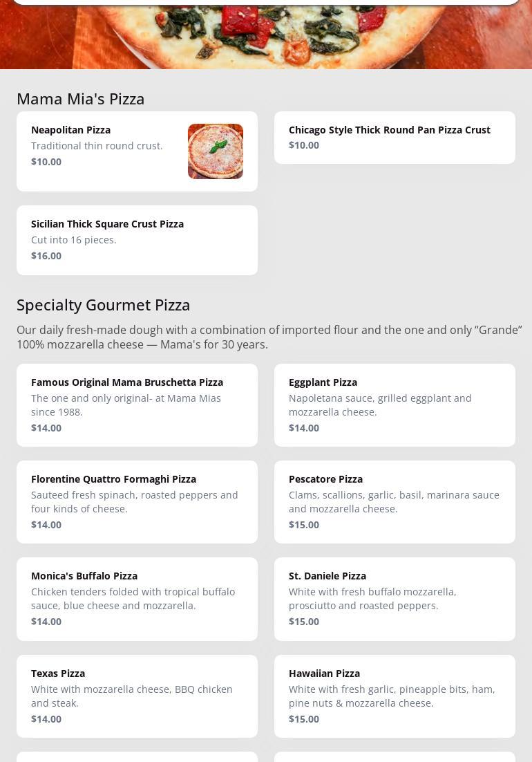Click the Neapolitan Pizza thumbnail photo

pos(215,151)
